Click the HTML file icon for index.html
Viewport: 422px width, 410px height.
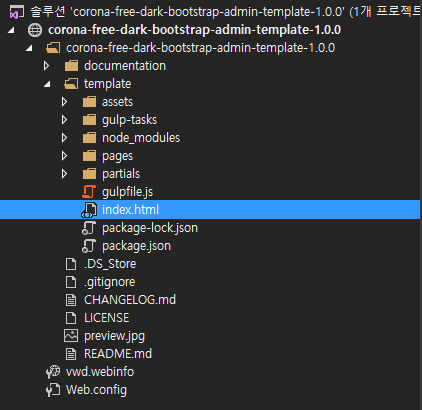click(89, 210)
